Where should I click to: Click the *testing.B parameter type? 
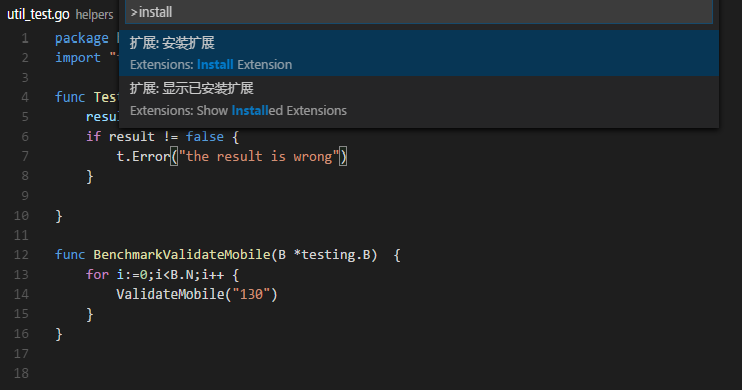point(332,255)
